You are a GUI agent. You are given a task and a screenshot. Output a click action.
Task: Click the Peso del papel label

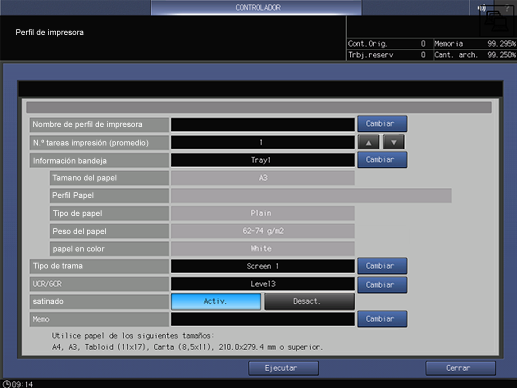click(x=109, y=231)
